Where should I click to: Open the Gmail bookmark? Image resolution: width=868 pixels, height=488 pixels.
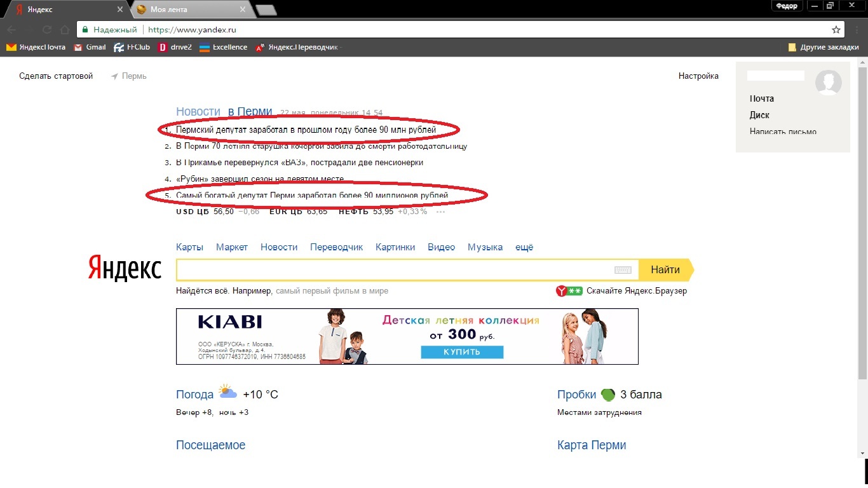click(x=90, y=47)
